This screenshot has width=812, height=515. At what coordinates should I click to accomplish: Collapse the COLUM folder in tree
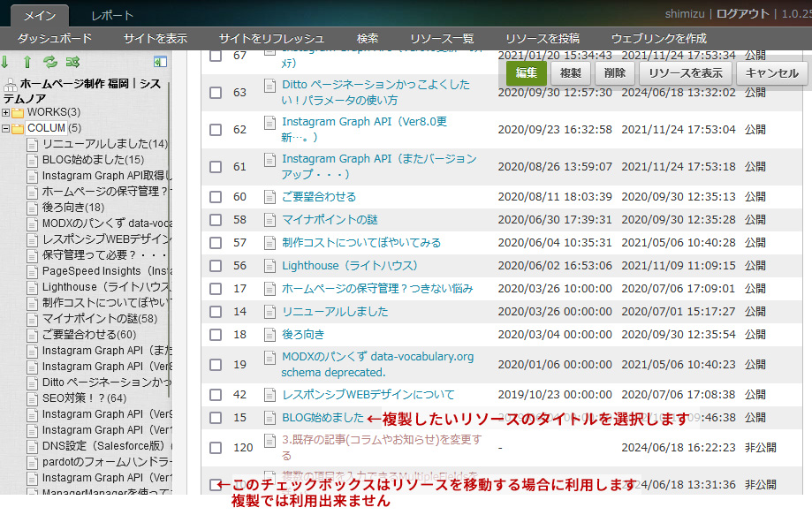[x=5, y=128]
